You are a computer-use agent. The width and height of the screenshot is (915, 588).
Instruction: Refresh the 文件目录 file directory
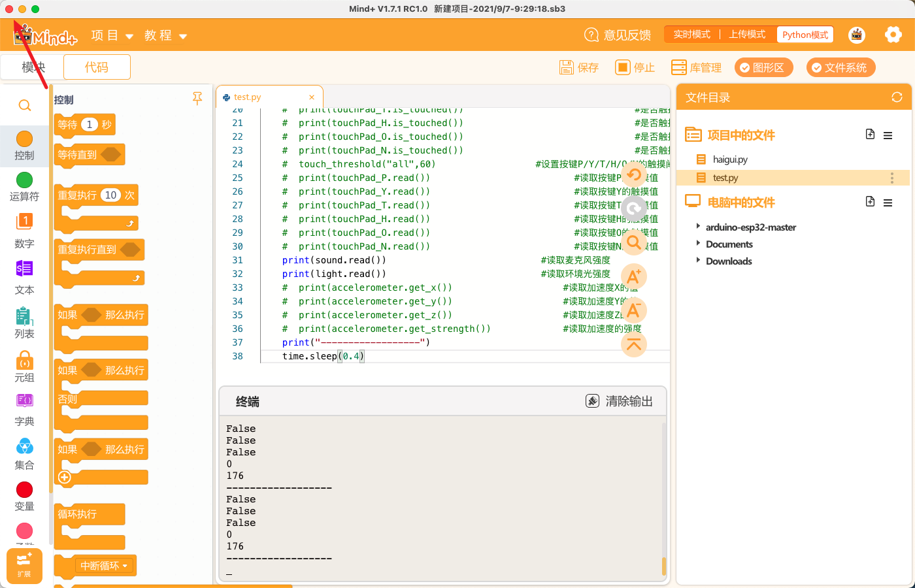click(x=897, y=97)
